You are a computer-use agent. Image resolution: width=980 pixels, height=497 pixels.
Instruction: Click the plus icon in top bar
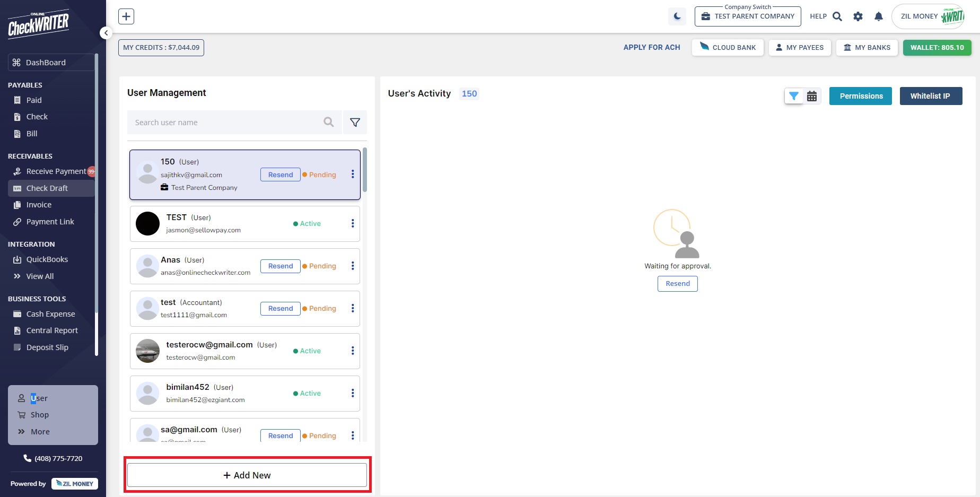click(126, 16)
